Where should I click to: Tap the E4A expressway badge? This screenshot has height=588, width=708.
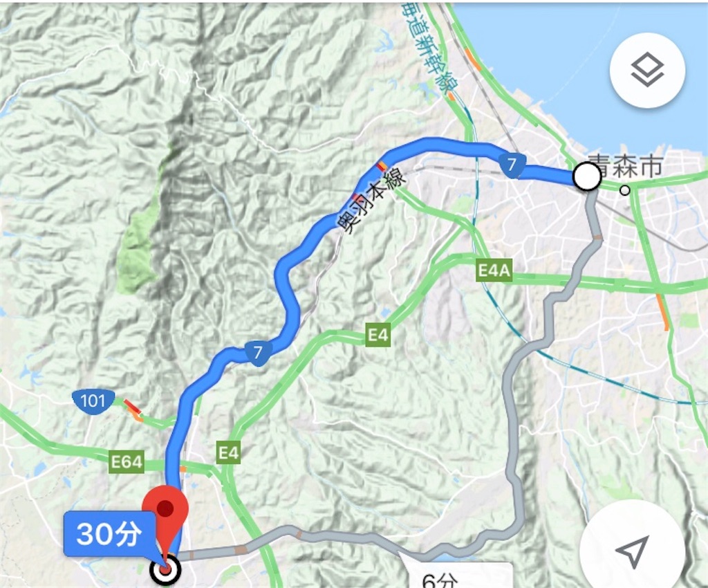[494, 270]
